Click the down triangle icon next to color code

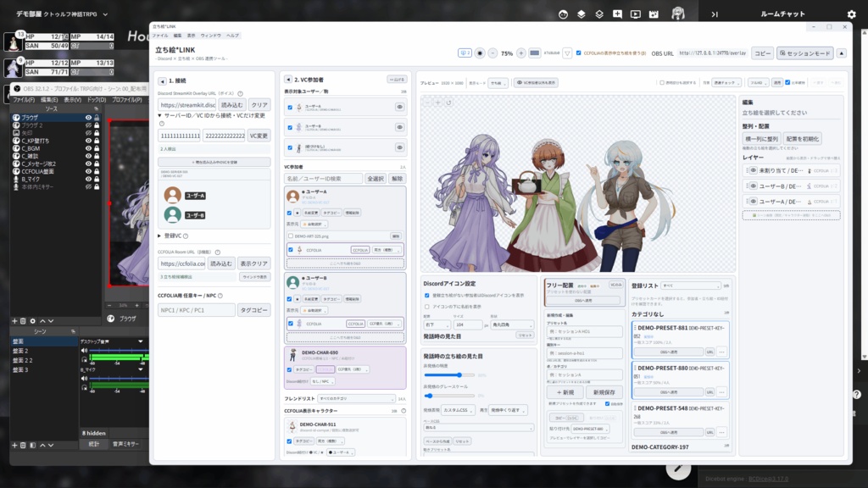click(567, 53)
